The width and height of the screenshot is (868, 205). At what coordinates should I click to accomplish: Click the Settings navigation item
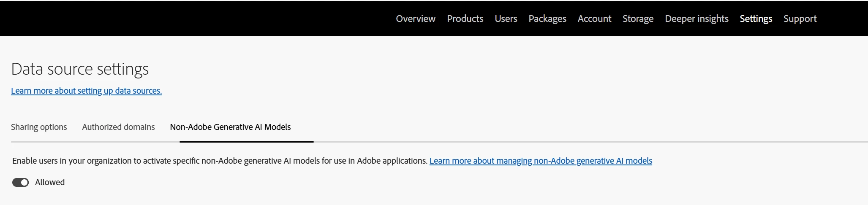pyautogui.click(x=756, y=19)
